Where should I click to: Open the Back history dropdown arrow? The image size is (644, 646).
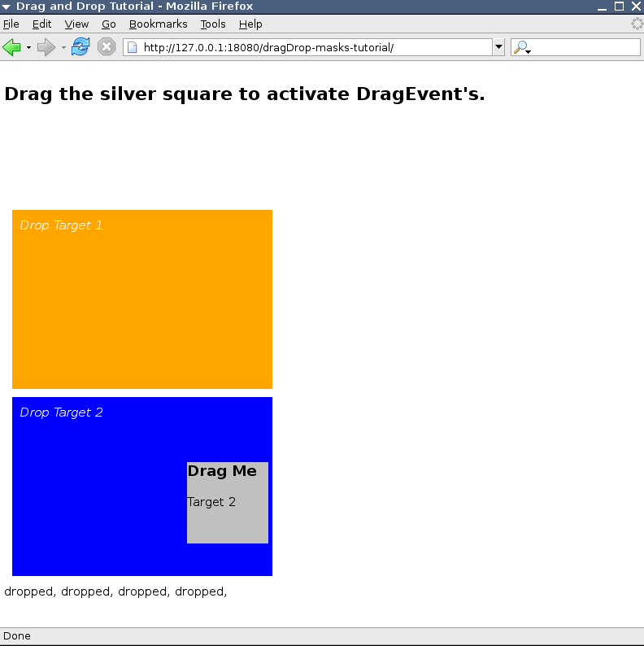pos(28,47)
